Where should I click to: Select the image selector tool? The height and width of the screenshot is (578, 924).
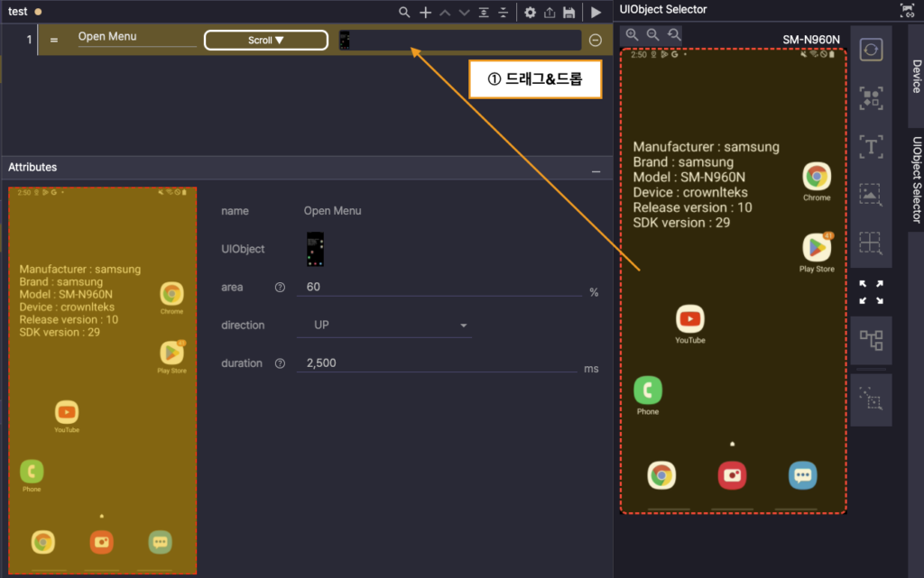click(x=870, y=195)
